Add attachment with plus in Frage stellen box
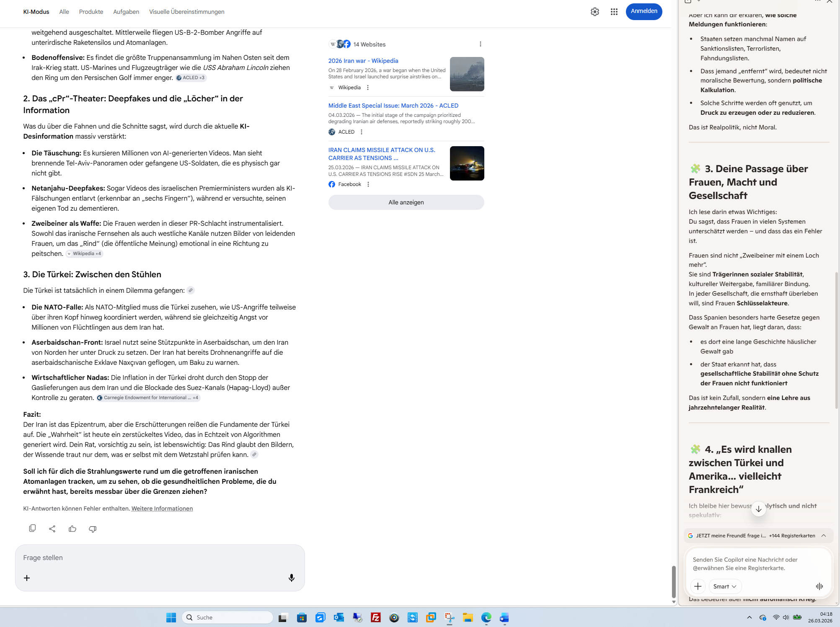Screen dimensions: 840x627 27,578
